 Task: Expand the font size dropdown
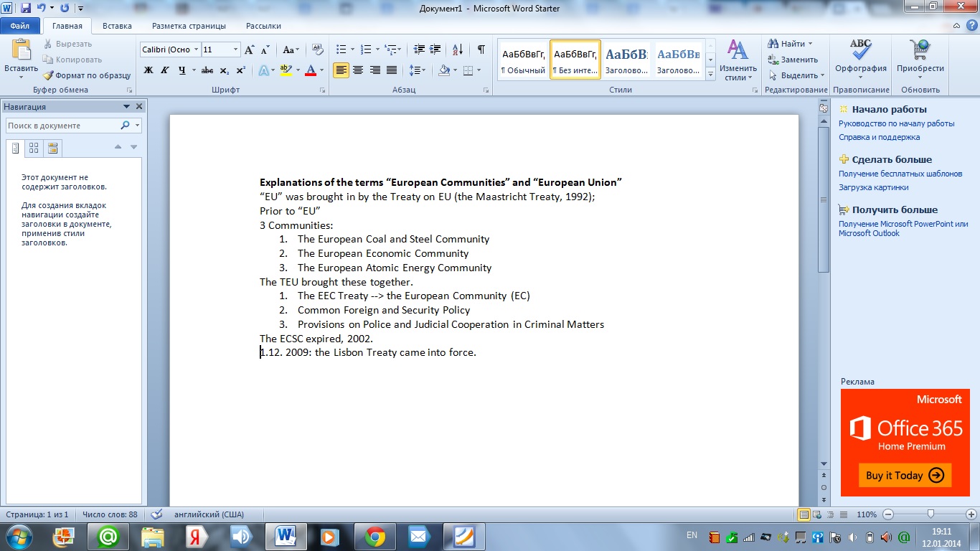(235, 50)
